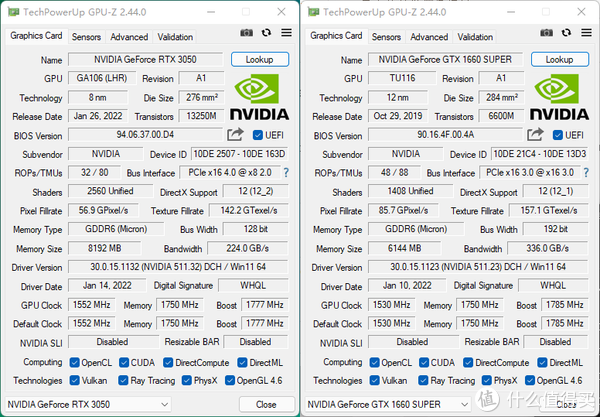The height and width of the screenshot is (417, 600).
Task: Click BIOS share icon beside 94.06.37.00.D4
Action: [235, 134]
